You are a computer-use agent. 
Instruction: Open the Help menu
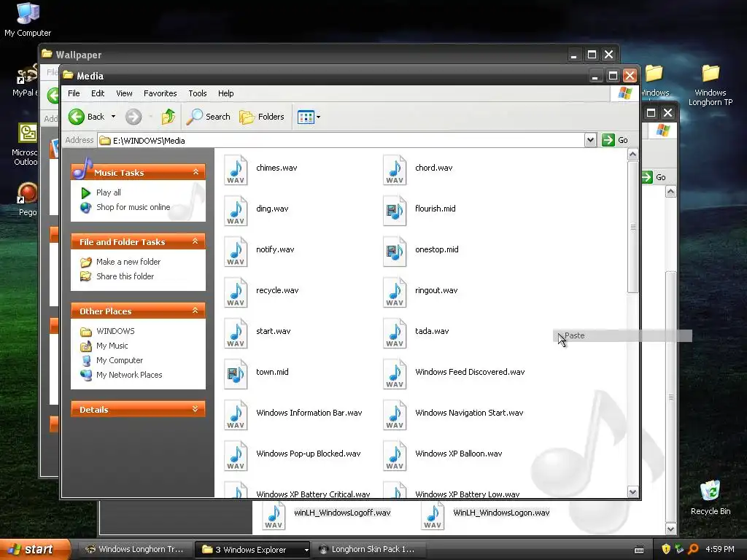click(226, 93)
